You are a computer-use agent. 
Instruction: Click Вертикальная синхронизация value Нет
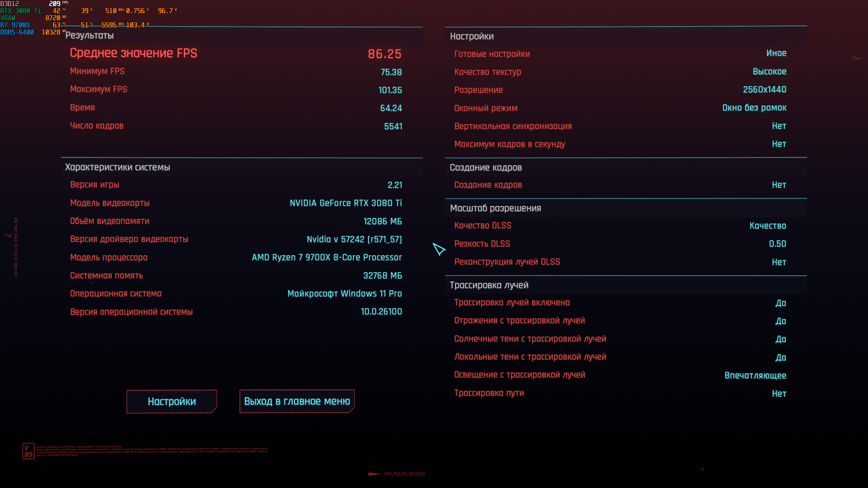[779, 126]
